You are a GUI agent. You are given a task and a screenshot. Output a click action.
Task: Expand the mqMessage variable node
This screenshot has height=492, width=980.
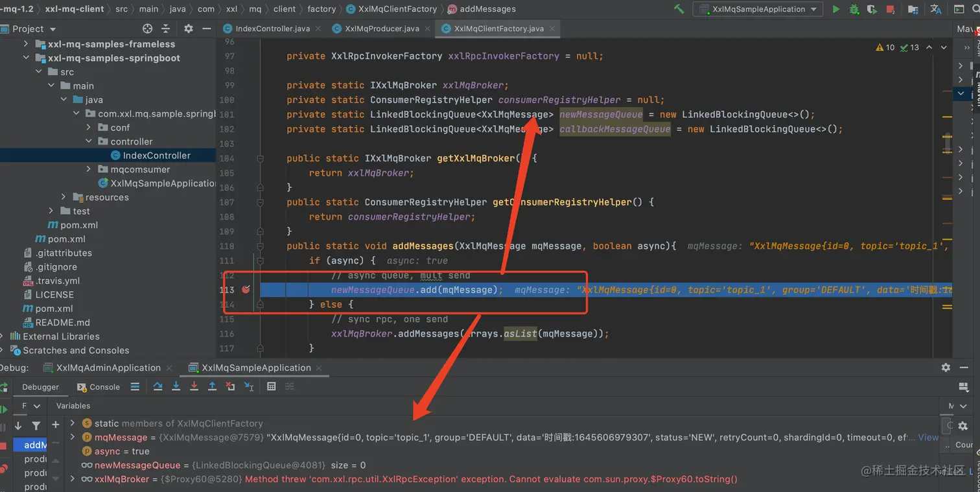click(x=73, y=438)
